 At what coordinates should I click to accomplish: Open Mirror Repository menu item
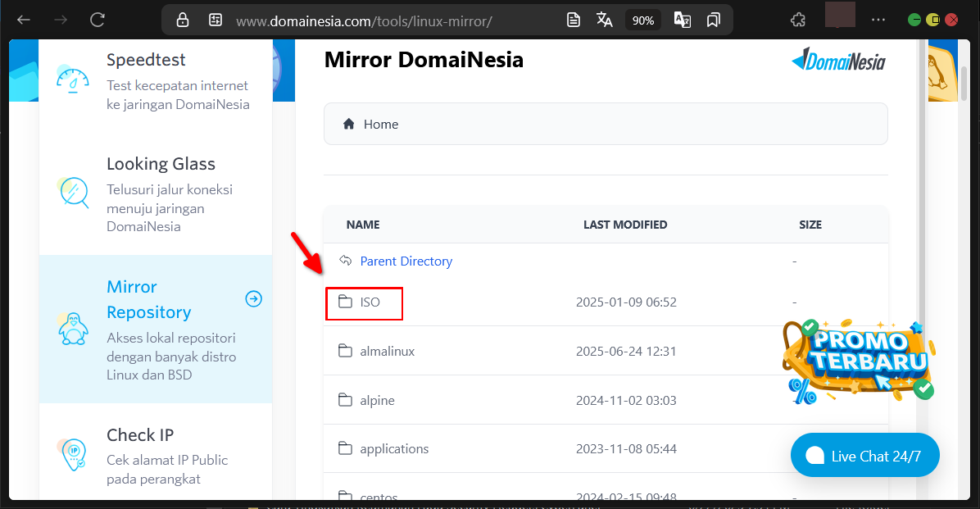[x=156, y=329]
